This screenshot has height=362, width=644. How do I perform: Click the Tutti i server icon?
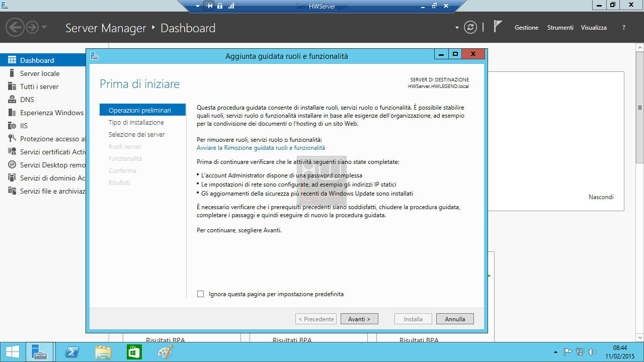coord(12,86)
